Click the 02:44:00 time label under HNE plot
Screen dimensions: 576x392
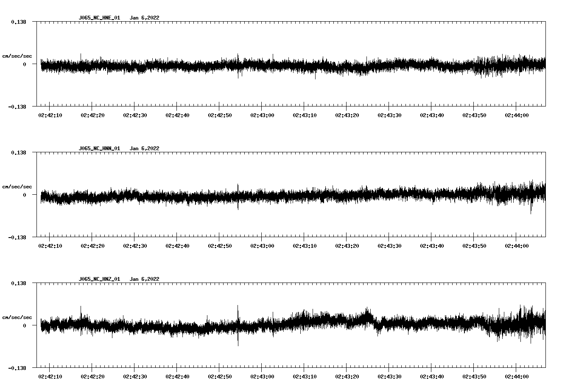(x=517, y=115)
